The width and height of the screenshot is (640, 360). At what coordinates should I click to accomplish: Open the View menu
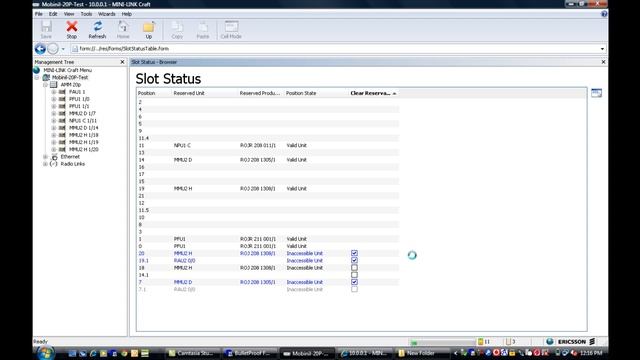(x=69, y=14)
